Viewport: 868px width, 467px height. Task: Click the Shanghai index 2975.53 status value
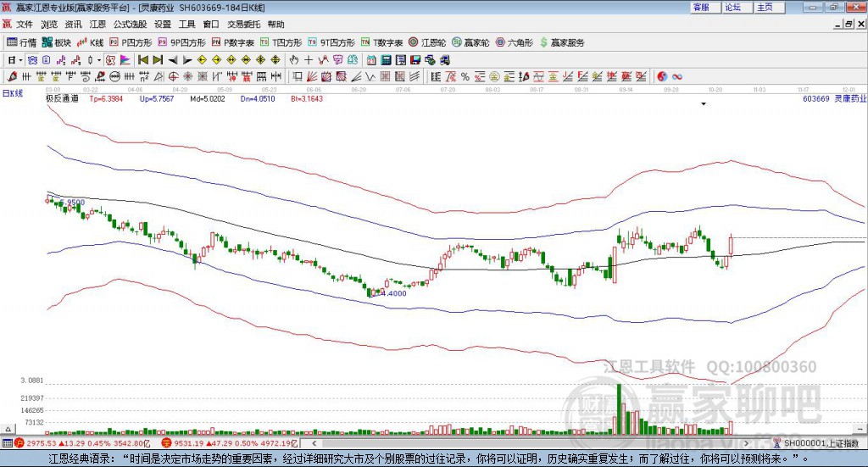point(41,443)
